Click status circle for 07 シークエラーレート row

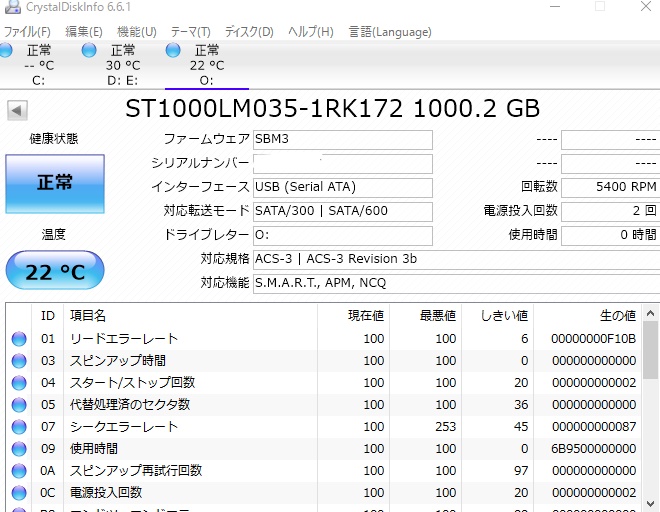click(x=19, y=427)
